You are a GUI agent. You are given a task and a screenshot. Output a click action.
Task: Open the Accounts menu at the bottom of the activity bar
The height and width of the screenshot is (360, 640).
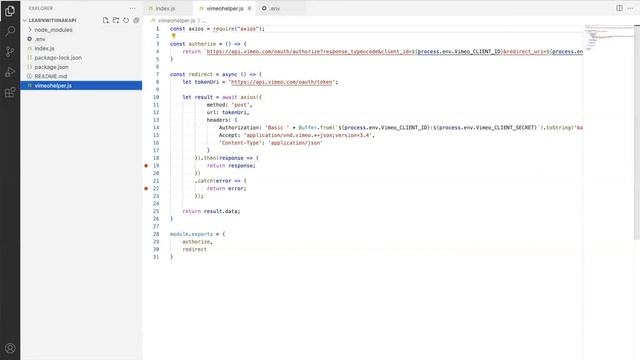click(x=10, y=348)
